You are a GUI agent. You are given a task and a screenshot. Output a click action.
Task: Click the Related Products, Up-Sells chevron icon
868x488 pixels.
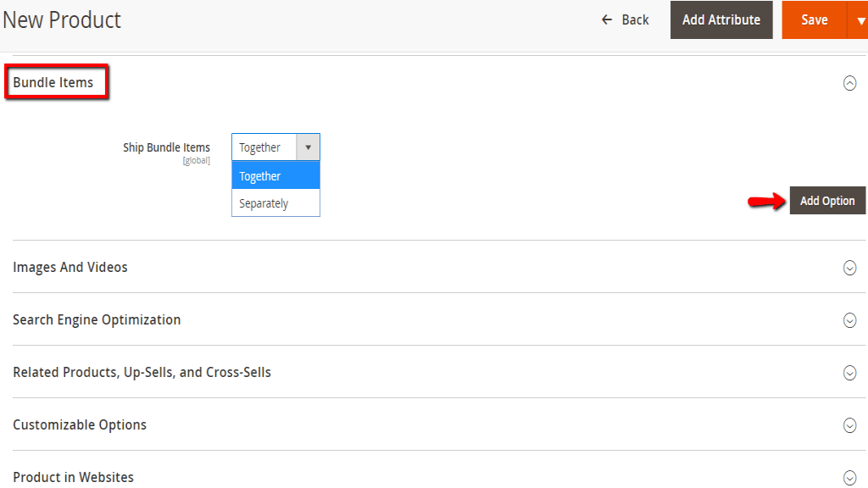point(849,373)
